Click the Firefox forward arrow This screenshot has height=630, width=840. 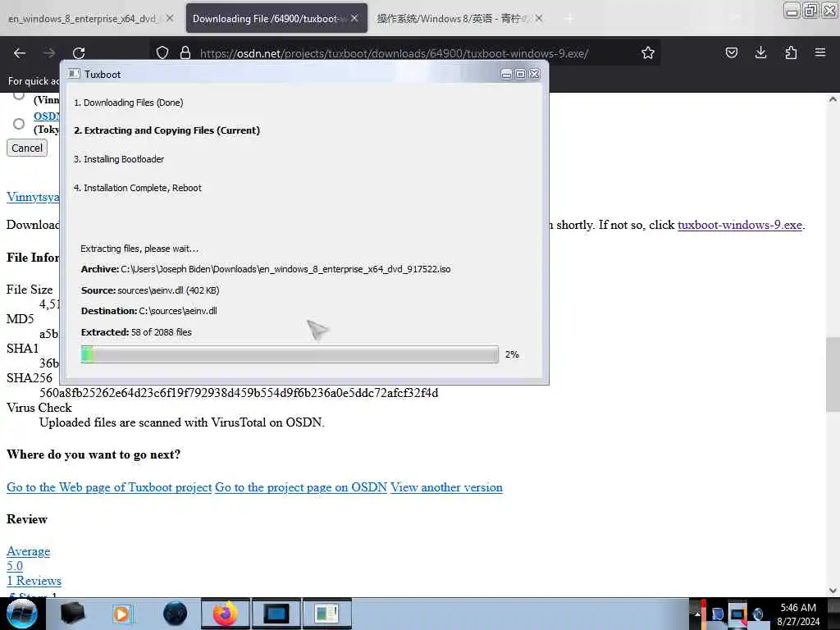49,53
